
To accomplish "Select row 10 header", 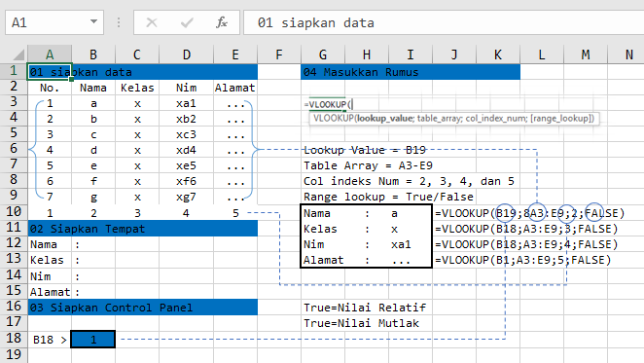I will pos(14,212).
